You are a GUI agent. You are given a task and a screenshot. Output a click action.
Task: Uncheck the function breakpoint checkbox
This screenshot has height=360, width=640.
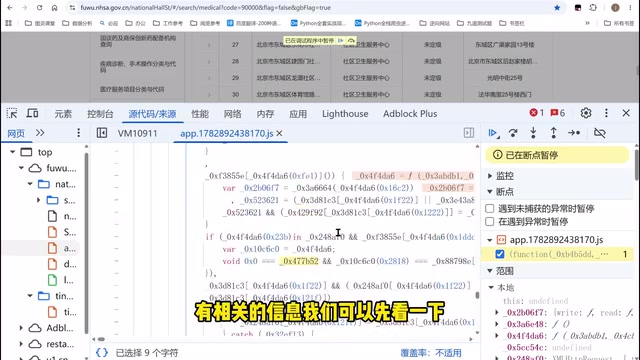500,254
